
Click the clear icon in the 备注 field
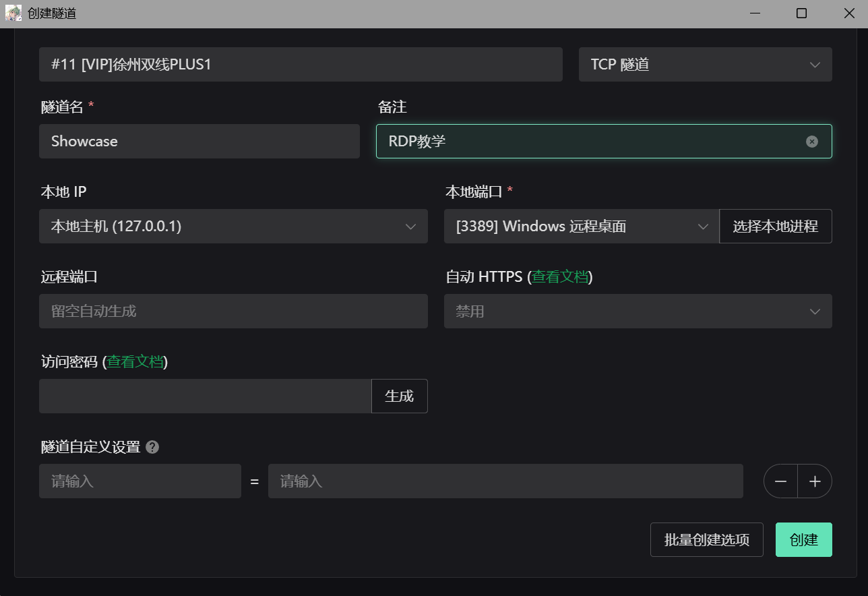pos(812,142)
